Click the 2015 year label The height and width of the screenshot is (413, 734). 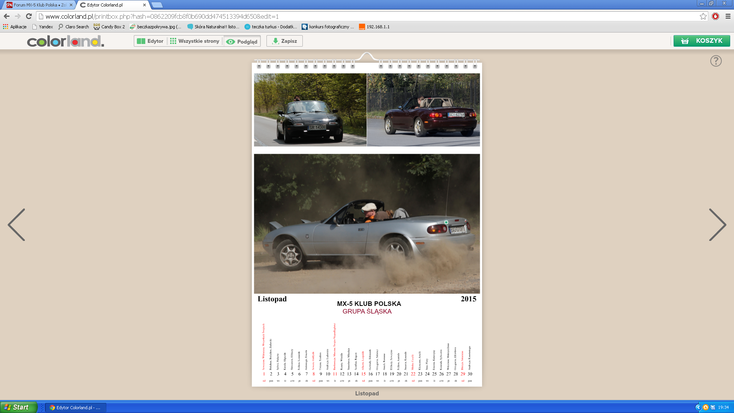(468, 299)
